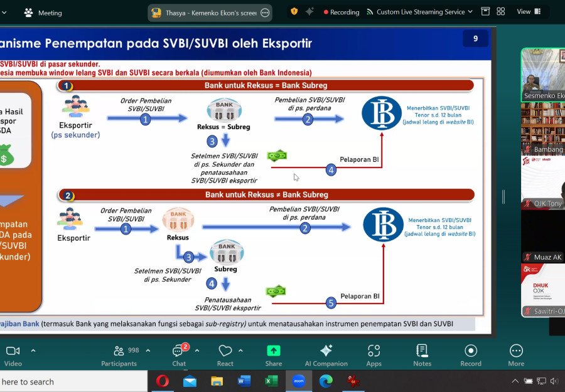Expand the Chat options caret
This screenshot has height=392, width=565.
[197, 350]
